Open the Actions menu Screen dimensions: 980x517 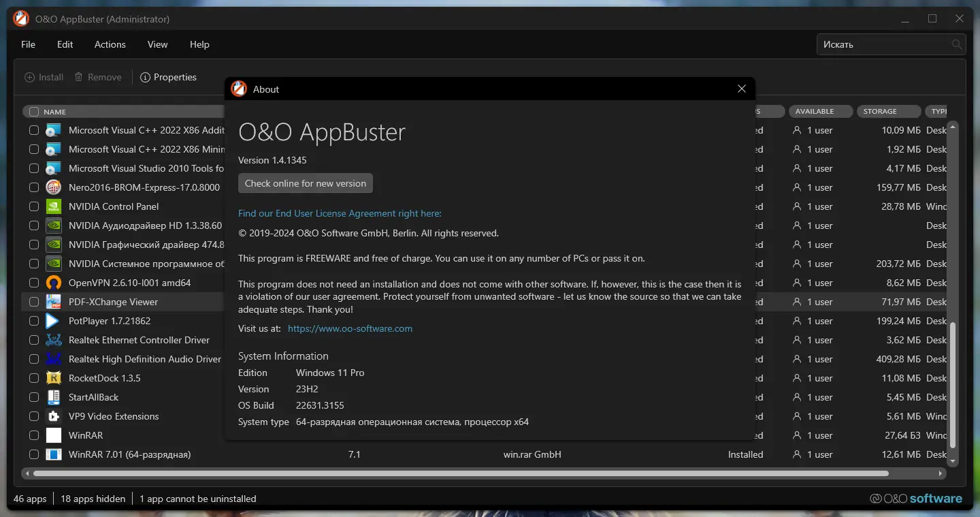(x=110, y=44)
